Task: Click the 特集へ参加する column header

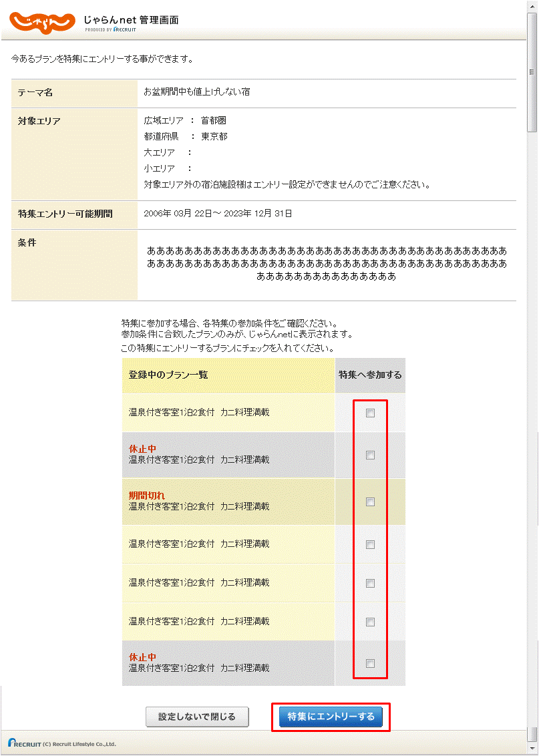Action: coord(369,375)
